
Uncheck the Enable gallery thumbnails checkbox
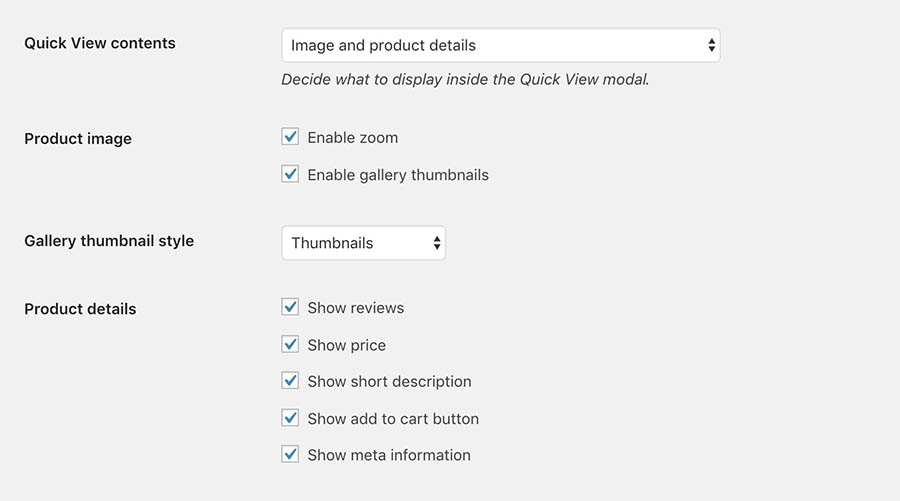[x=290, y=174]
